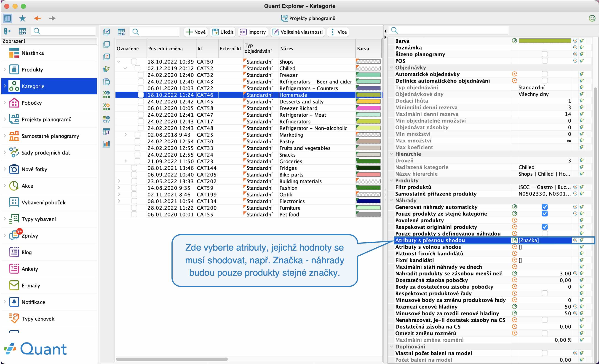The width and height of the screenshot is (599, 364).
Task: Collapse the Objednávky property group
Action: pos(391,67)
